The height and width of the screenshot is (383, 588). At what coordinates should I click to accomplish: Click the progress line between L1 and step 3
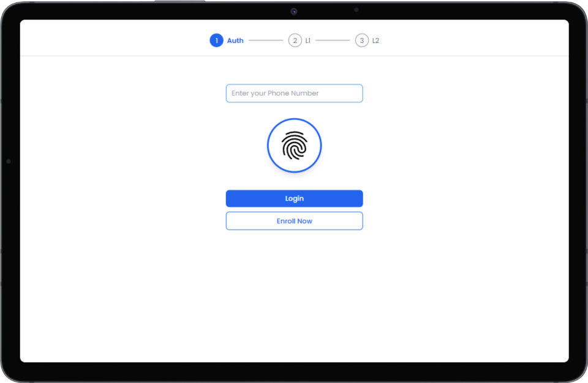333,40
